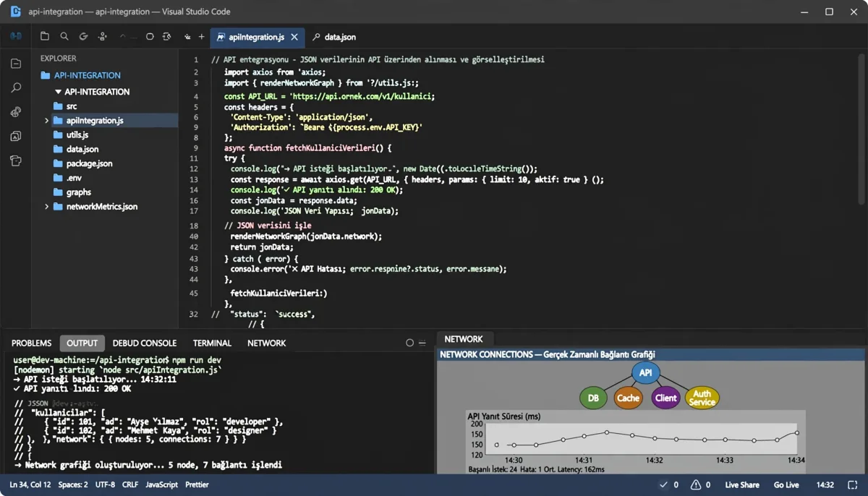Select the NETWORK tab above the connections graph
868x496 pixels.
pyautogui.click(x=464, y=339)
